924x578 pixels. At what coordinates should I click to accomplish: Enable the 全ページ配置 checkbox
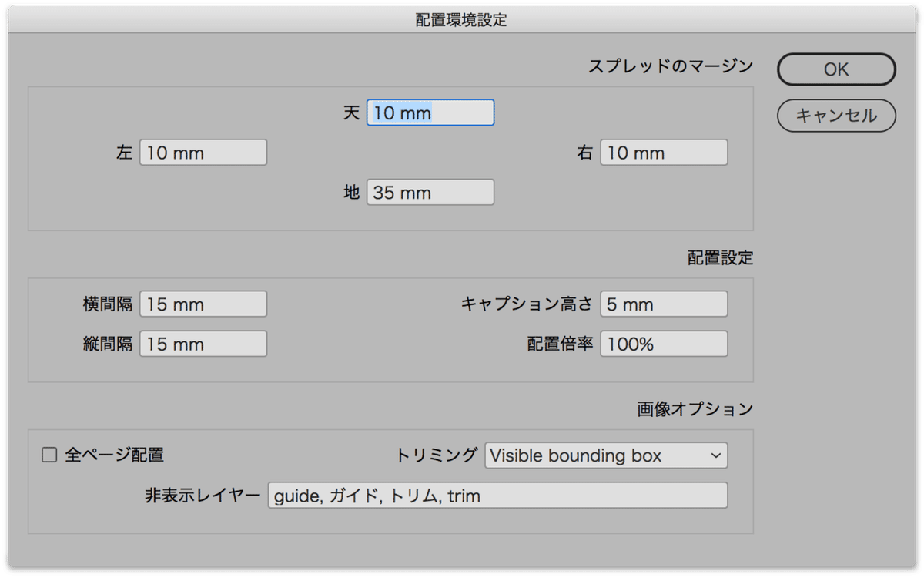click(x=50, y=455)
